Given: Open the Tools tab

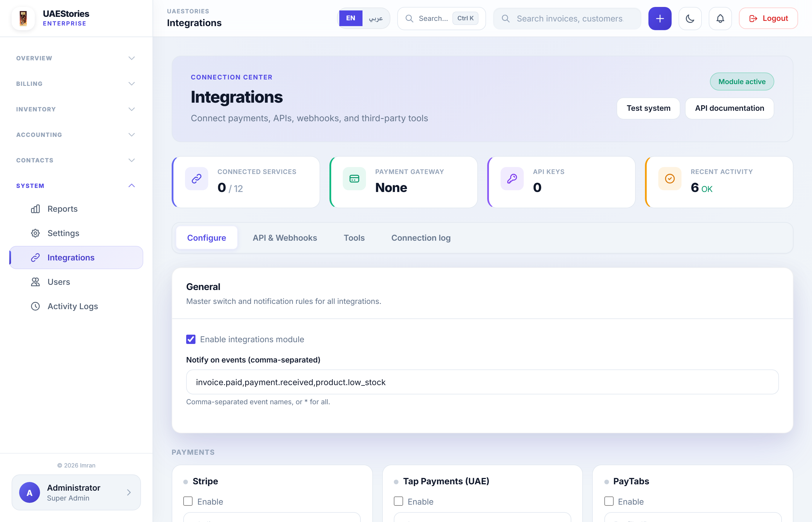Looking at the screenshot, I should [x=354, y=238].
